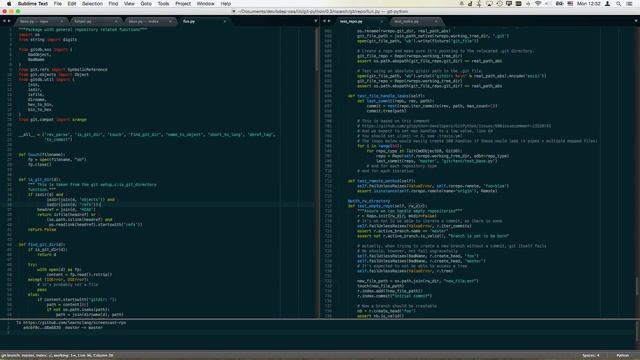Open Notification Center
Image resolution: width=640 pixels, height=360 pixels.
(629, 4)
